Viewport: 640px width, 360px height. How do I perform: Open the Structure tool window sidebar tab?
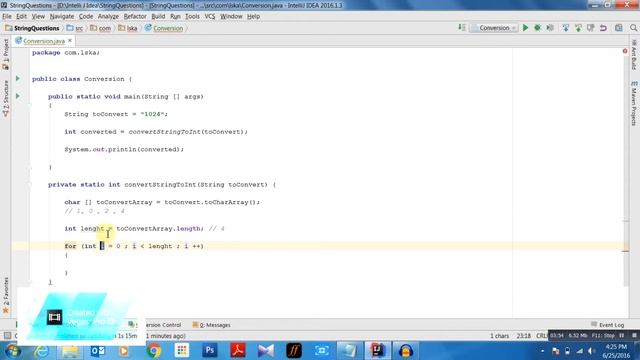coord(6,98)
